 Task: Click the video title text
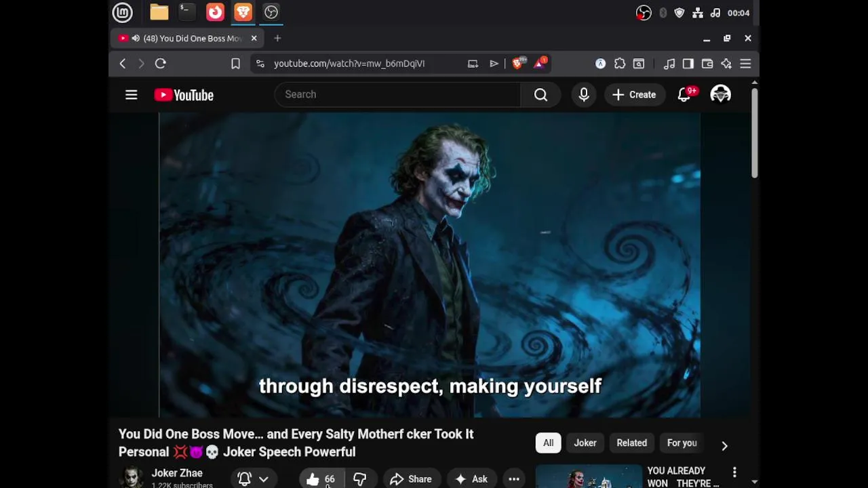296,443
